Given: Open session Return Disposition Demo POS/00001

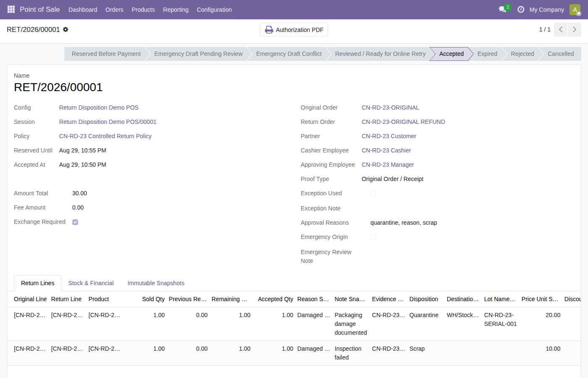Looking at the screenshot, I should click(x=108, y=122).
